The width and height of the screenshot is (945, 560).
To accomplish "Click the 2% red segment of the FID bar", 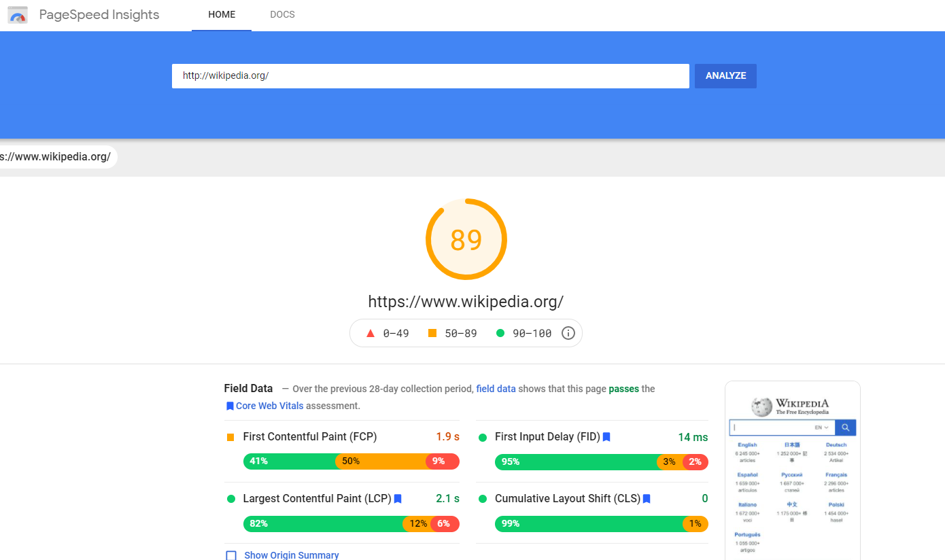I will pos(695,462).
